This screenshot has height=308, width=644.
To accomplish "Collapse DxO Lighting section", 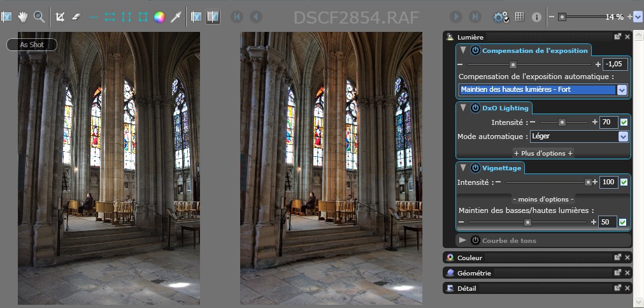I will coord(463,108).
